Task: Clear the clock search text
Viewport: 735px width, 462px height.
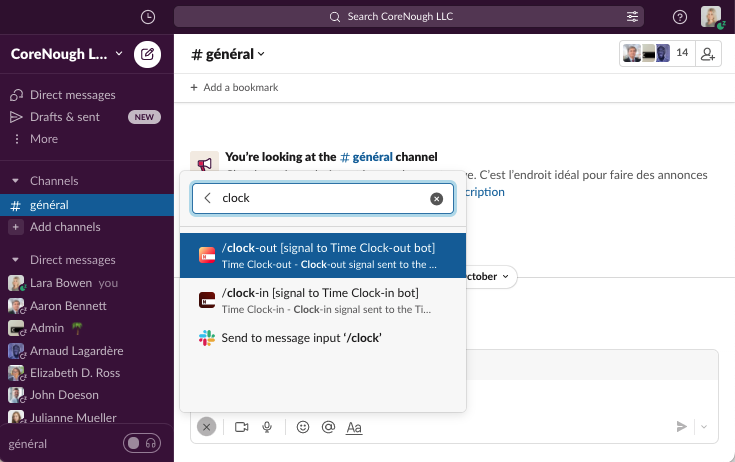Action: click(x=436, y=199)
